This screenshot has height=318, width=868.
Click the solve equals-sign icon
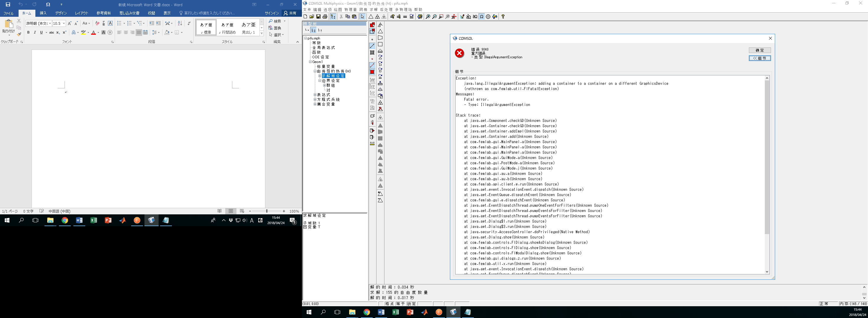(x=405, y=16)
